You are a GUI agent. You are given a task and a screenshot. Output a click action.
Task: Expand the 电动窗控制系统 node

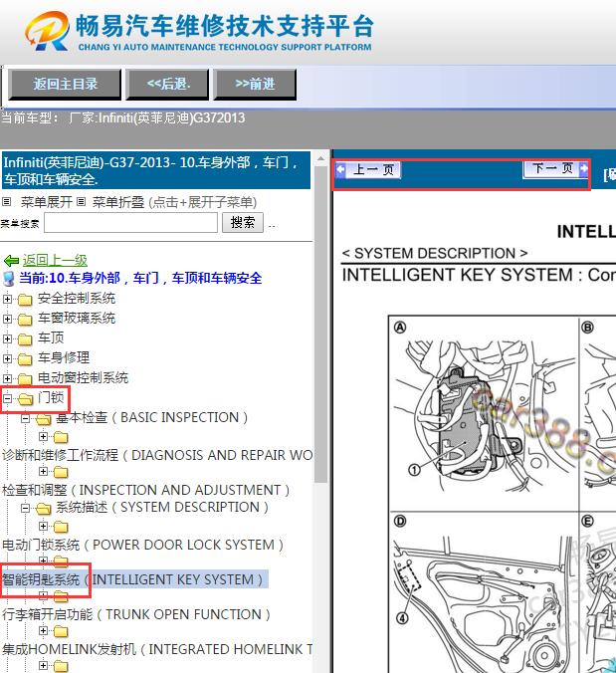click(7, 378)
